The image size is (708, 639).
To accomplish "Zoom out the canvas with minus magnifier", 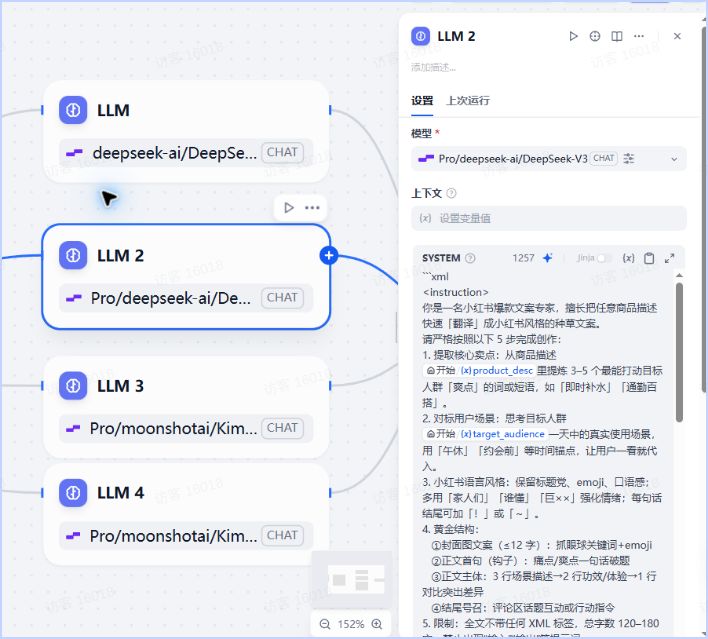I will click(x=325, y=624).
